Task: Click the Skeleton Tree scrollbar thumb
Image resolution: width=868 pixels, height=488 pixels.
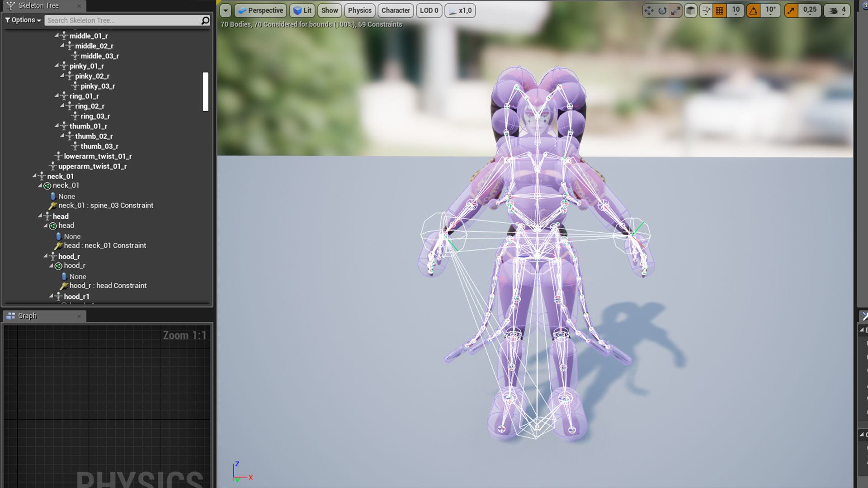Action: click(x=205, y=91)
